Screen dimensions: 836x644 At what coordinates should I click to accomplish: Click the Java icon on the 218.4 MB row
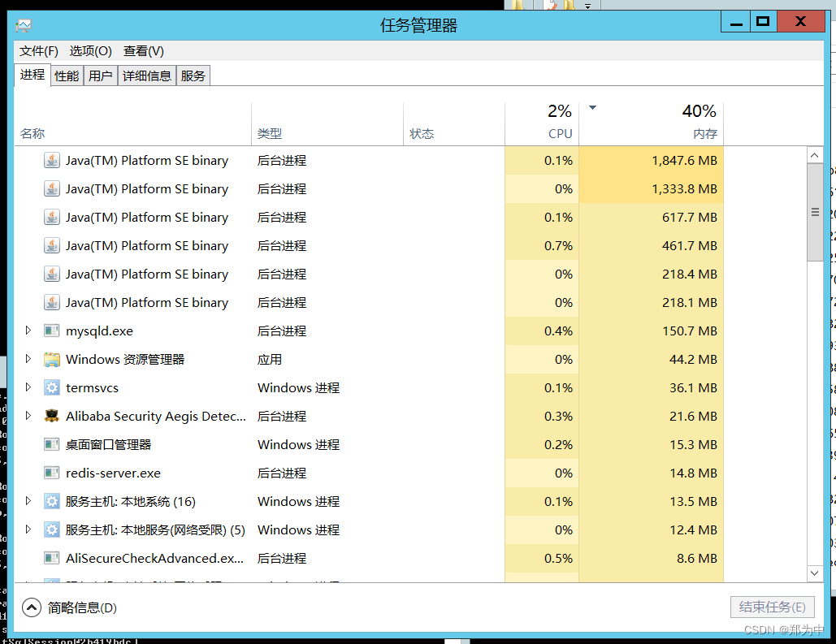(52, 274)
